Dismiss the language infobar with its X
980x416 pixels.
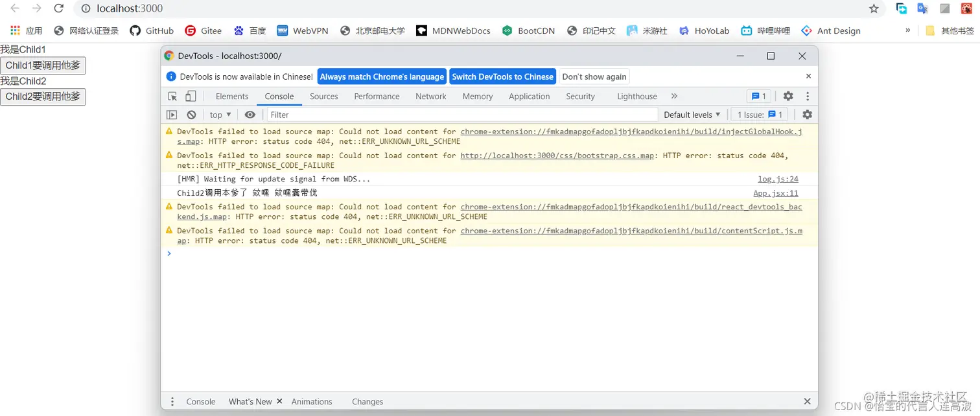[808, 76]
